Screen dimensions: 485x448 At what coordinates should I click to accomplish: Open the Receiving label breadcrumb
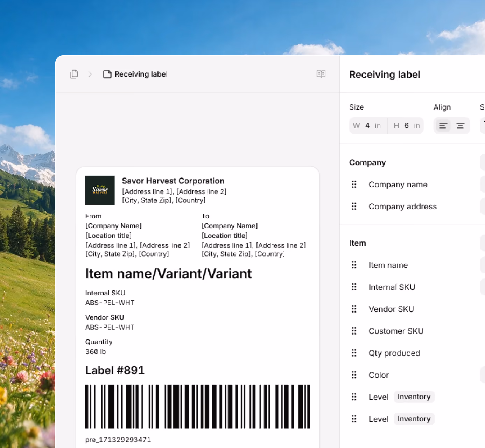[135, 74]
